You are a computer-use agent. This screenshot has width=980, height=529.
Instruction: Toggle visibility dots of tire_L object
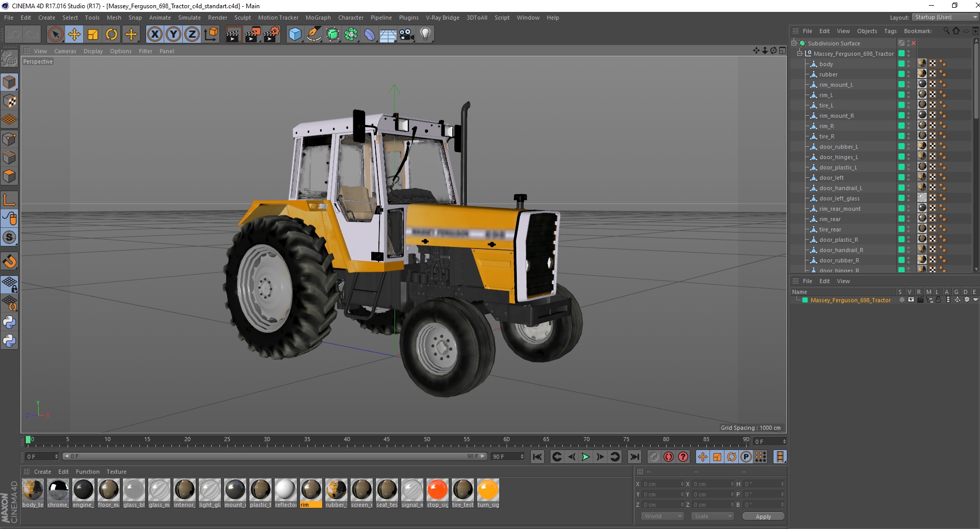tap(909, 105)
